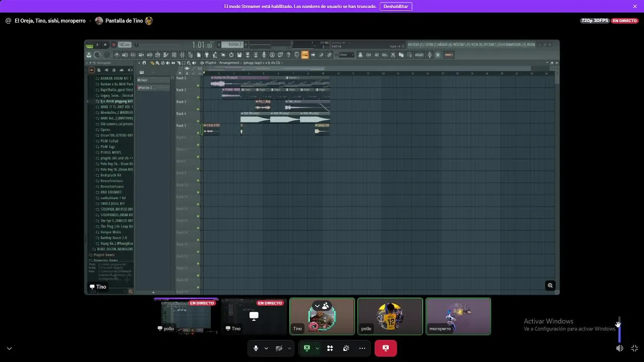The width and height of the screenshot is (644, 362).
Task: Exit full screen mode
Action: [x=634, y=348]
